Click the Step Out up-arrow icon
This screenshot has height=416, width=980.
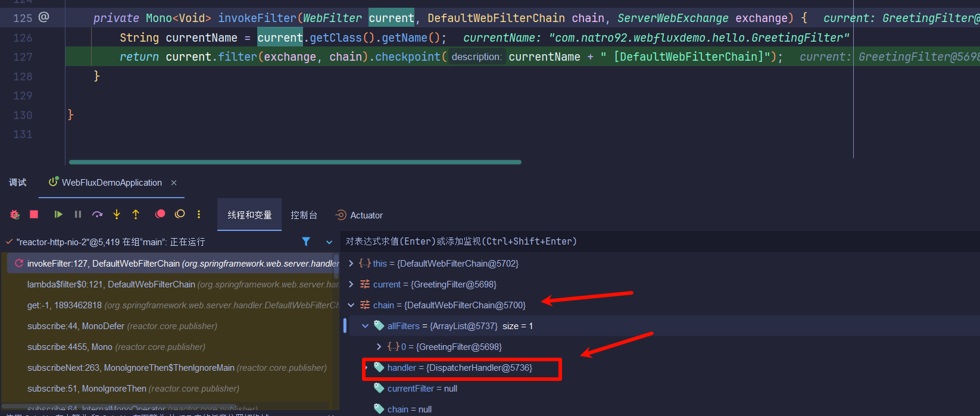click(x=136, y=214)
